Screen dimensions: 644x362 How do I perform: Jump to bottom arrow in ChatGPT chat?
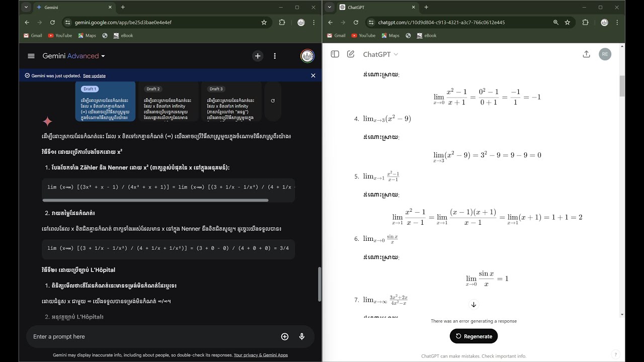pos(473,305)
